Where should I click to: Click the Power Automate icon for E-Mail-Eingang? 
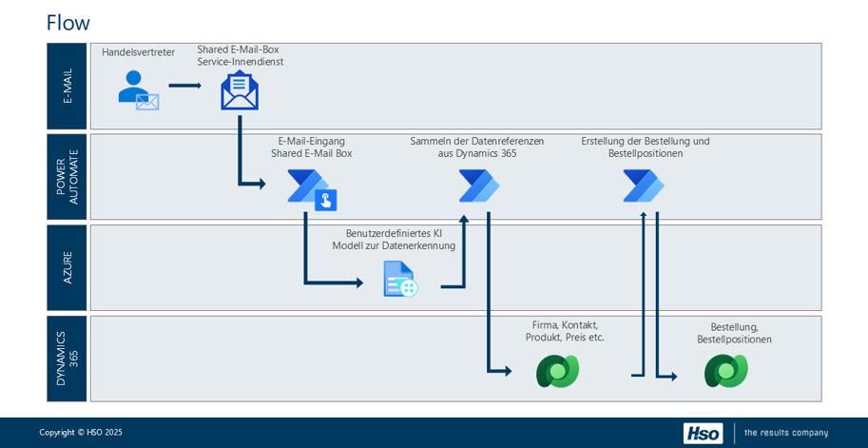[312, 189]
